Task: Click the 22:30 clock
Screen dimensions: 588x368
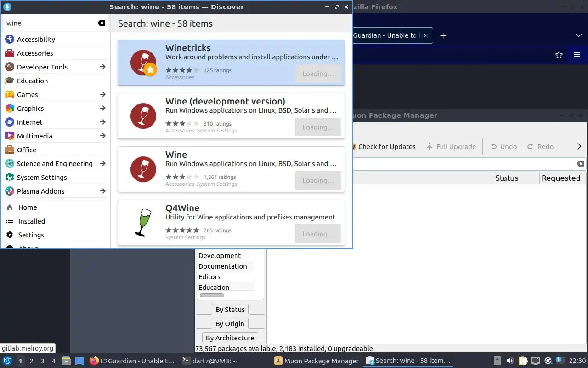Action: pos(577,361)
